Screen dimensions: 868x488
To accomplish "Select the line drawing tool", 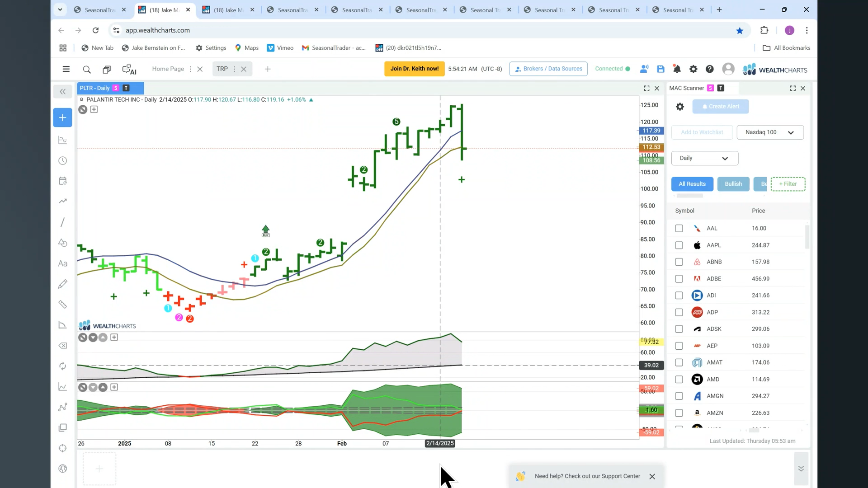I will click(x=63, y=222).
